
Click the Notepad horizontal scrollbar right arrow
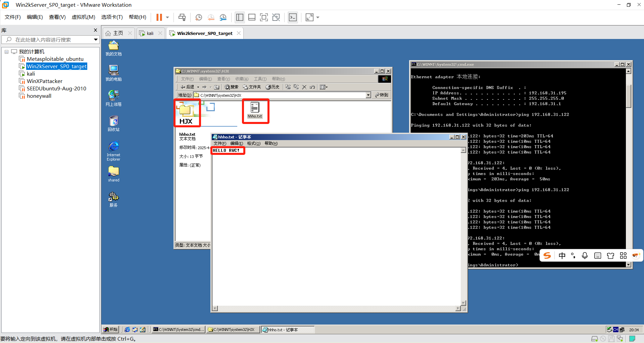(x=458, y=308)
